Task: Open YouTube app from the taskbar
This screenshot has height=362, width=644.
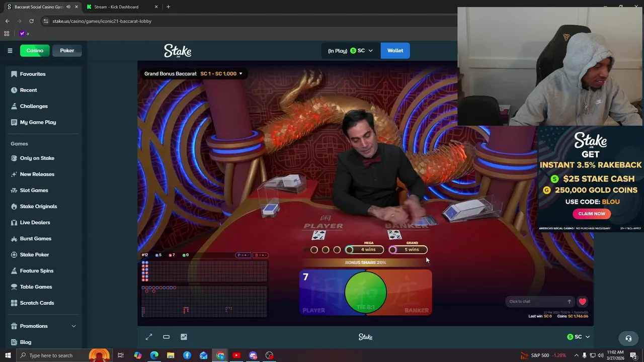Action: (x=236, y=355)
